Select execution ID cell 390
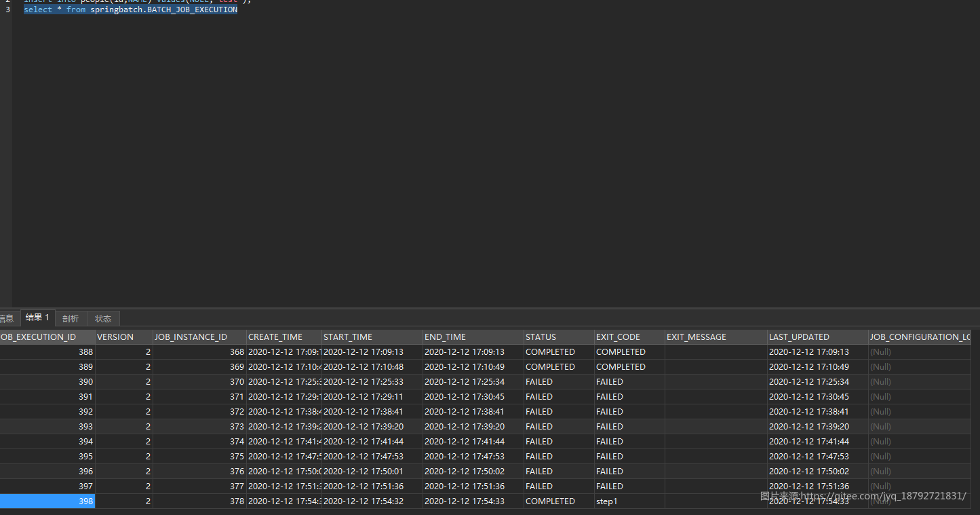This screenshot has height=515, width=980. pyautogui.click(x=47, y=382)
